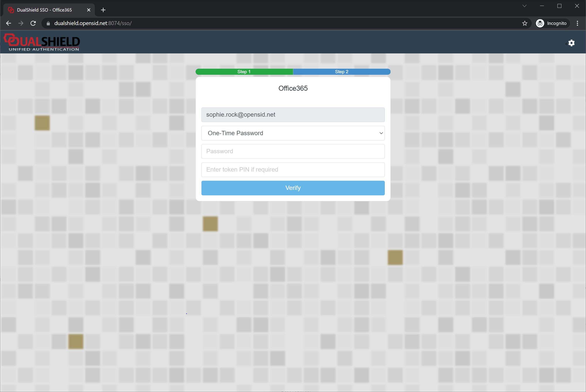Image resolution: width=586 pixels, height=392 pixels.
Task: Select the DualShield SSO - Office365 tab
Action: tap(45, 10)
